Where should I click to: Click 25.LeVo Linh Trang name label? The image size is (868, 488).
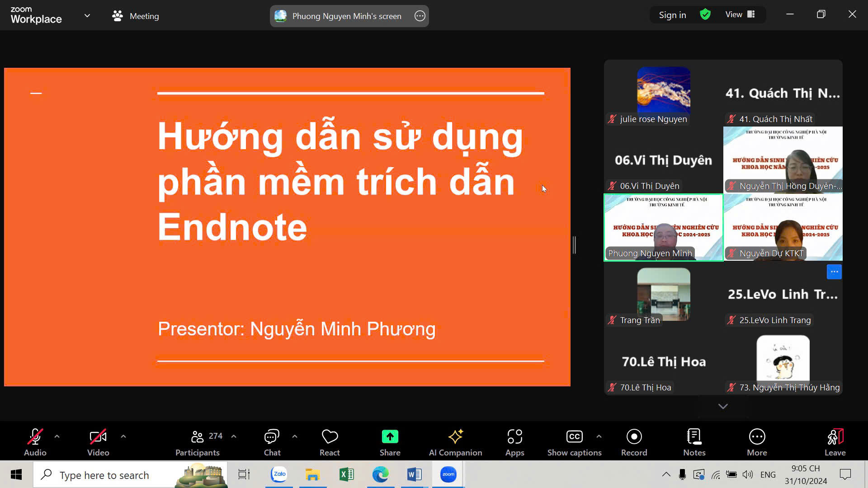tap(775, 320)
